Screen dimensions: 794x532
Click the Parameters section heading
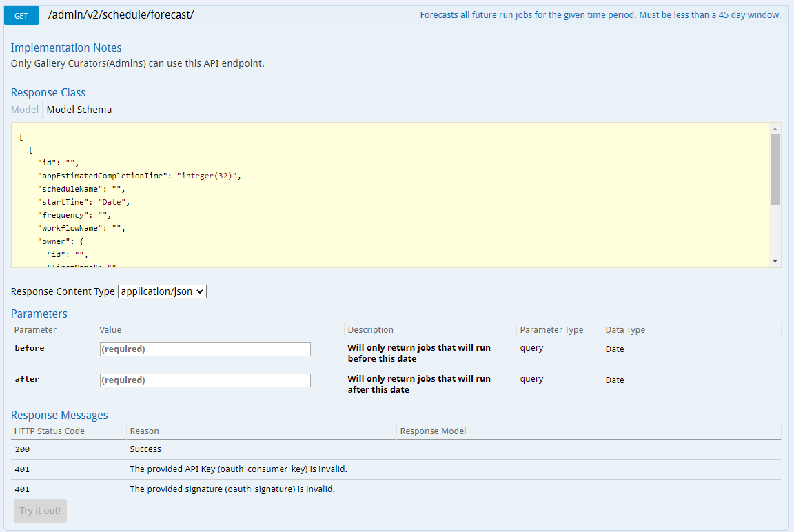pyautogui.click(x=39, y=314)
